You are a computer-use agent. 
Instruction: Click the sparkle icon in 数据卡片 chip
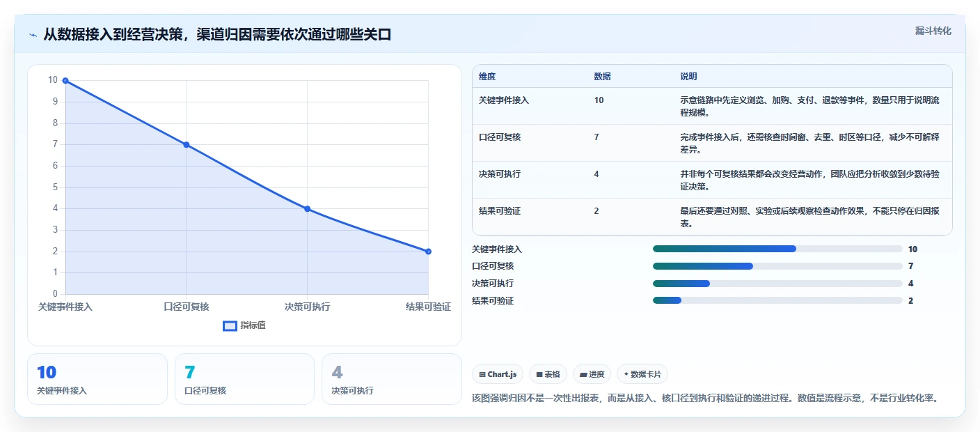[x=626, y=374]
